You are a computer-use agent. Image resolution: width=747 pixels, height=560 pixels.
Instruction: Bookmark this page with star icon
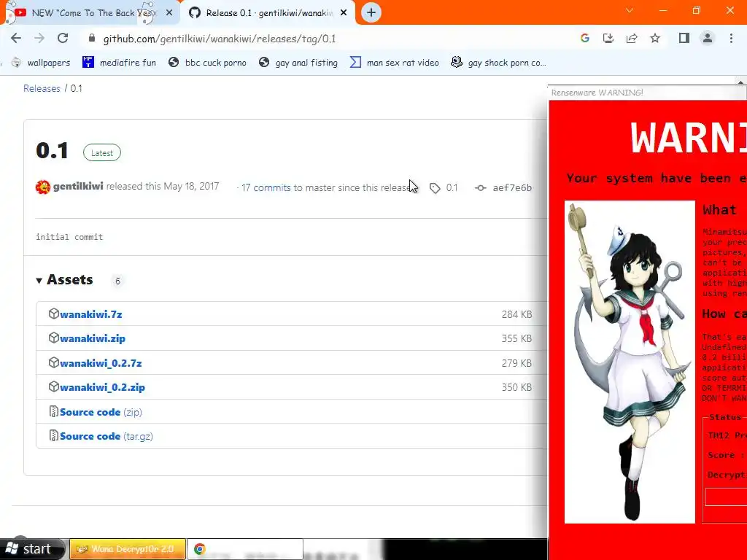click(655, 39)
